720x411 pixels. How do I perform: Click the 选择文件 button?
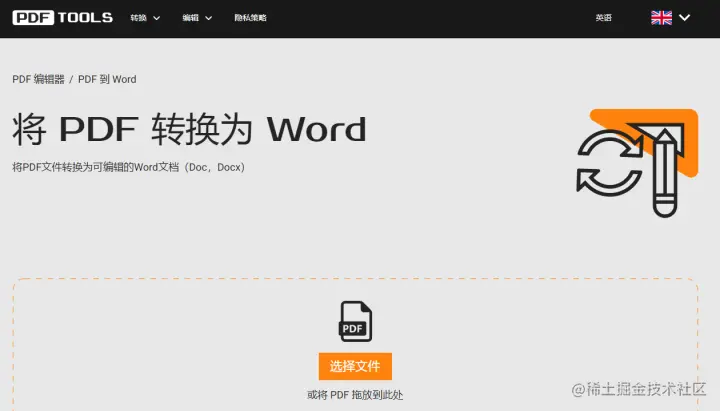tap(355, 366)
